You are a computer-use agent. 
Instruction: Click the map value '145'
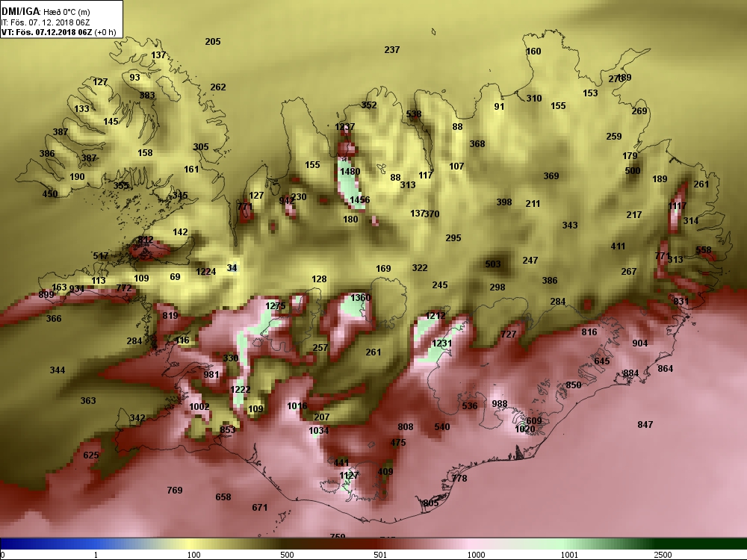[x=111, y=122]
